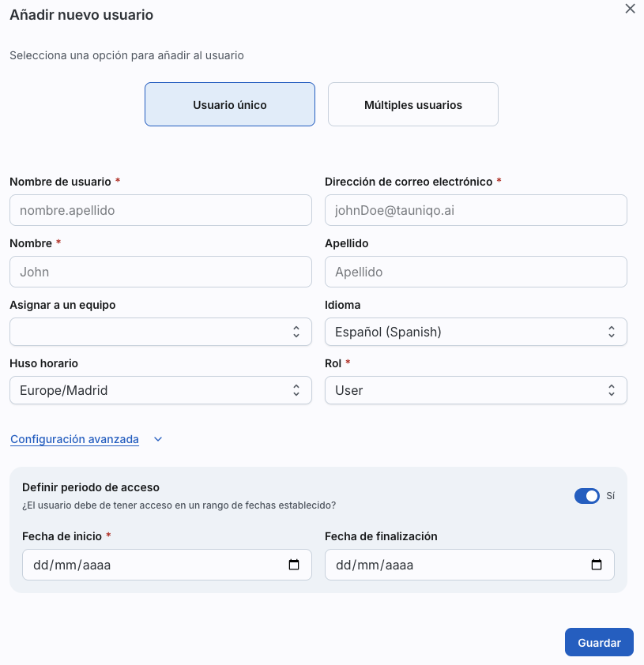Open the Idioma dropdown
The width and height of the screenshot is (644, 665).
point(475,332)
